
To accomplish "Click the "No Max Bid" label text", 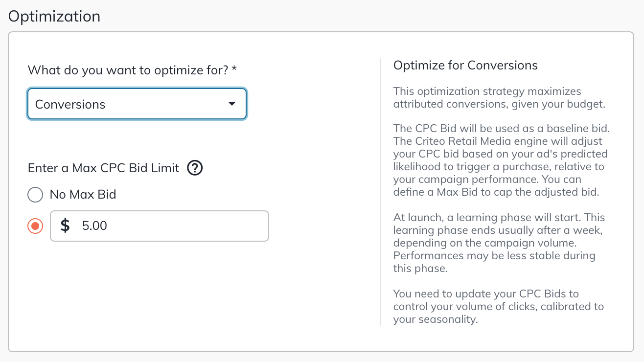I will click(x=83, y=195).
